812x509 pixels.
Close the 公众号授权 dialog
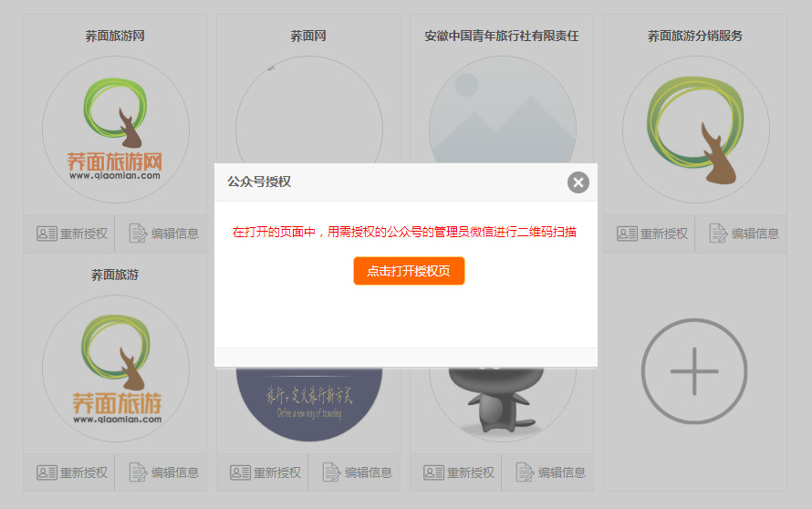pos(578,182)
